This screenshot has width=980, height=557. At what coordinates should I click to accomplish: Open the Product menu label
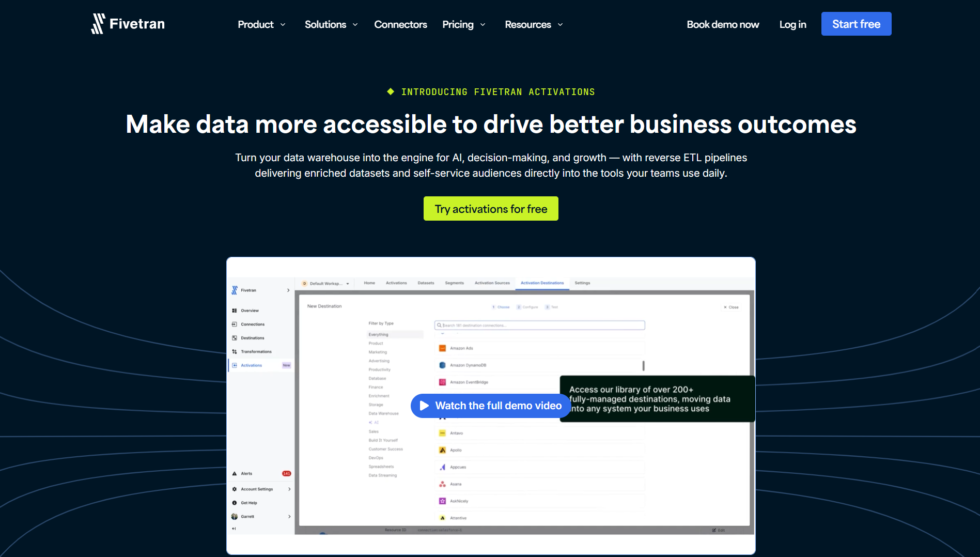255,24
